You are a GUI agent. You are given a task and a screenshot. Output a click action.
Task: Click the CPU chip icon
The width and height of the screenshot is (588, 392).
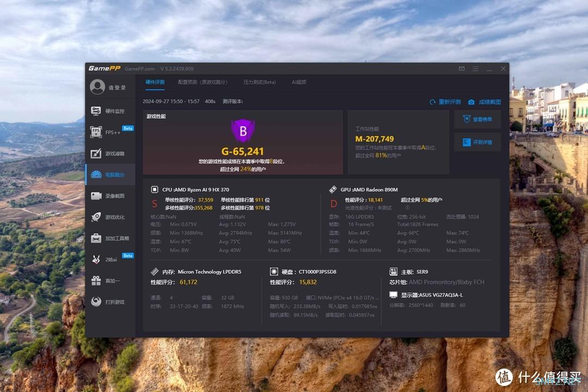[x=155, y=189]
